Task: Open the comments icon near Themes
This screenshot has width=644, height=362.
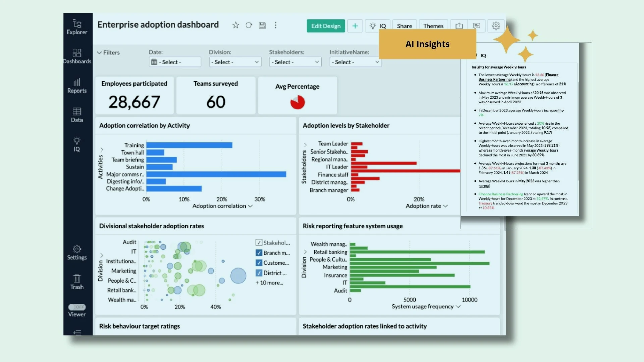Action: [477, 25]
